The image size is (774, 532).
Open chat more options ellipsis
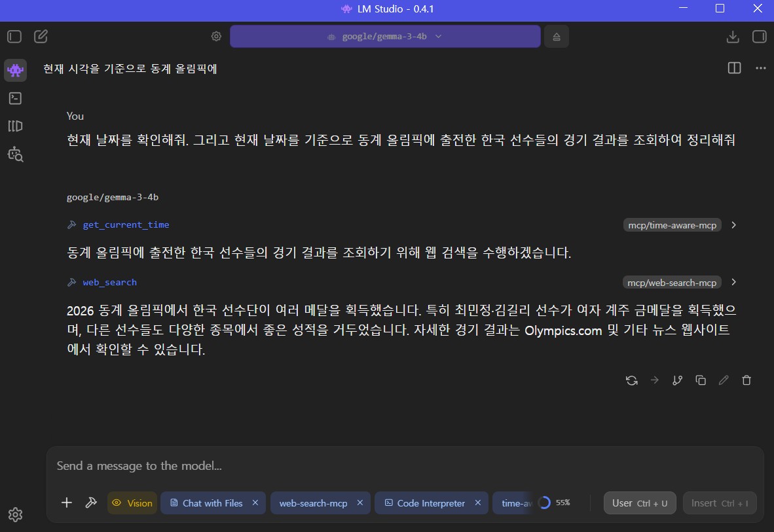pyautogui.click(x=761, y=68)
